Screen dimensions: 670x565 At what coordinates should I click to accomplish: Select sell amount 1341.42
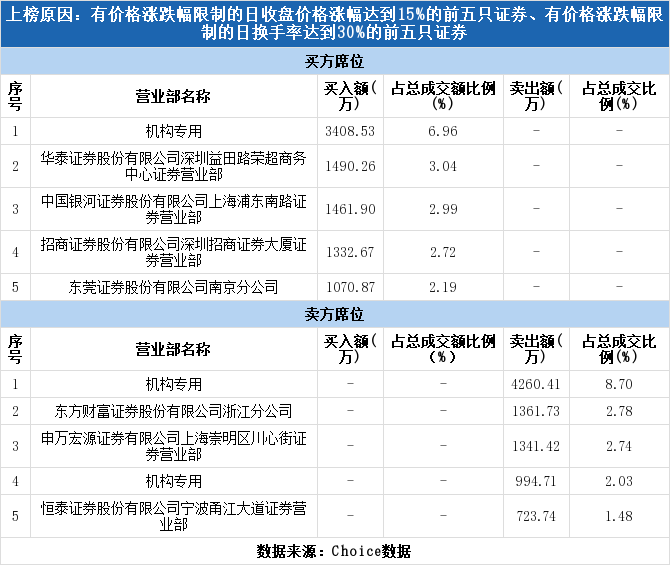pos(536,447)
